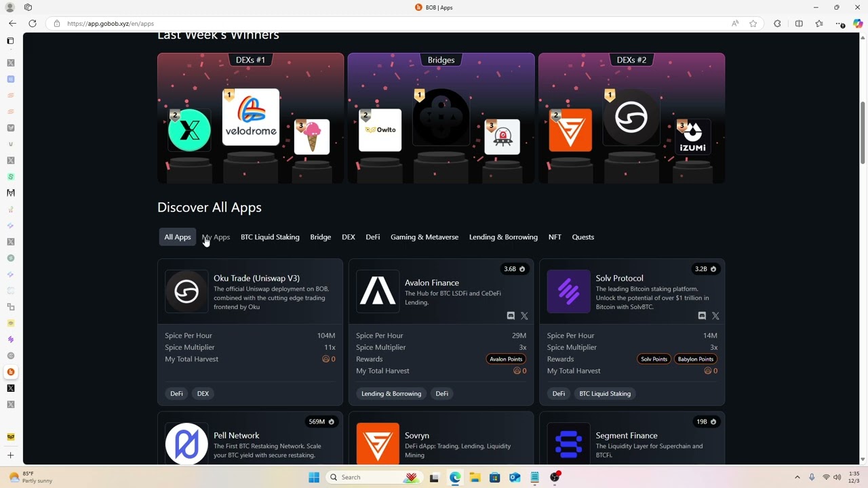
Task: Open Windows Start menu
Action: click(x=314, y=477)
